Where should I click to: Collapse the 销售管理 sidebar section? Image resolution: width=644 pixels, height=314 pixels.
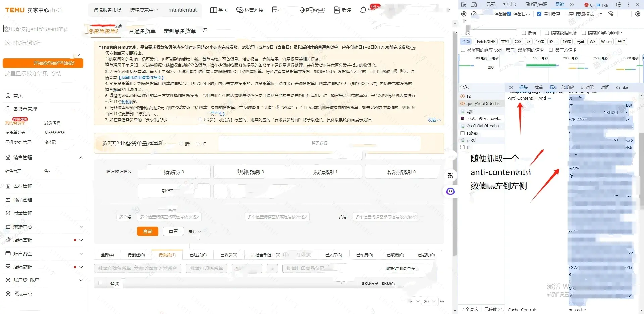coord(81,158)
